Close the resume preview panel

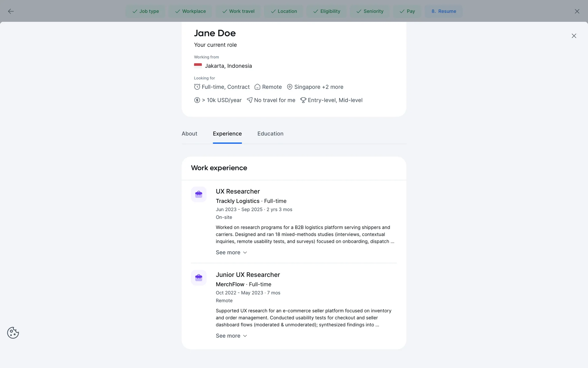click(574, 36)
